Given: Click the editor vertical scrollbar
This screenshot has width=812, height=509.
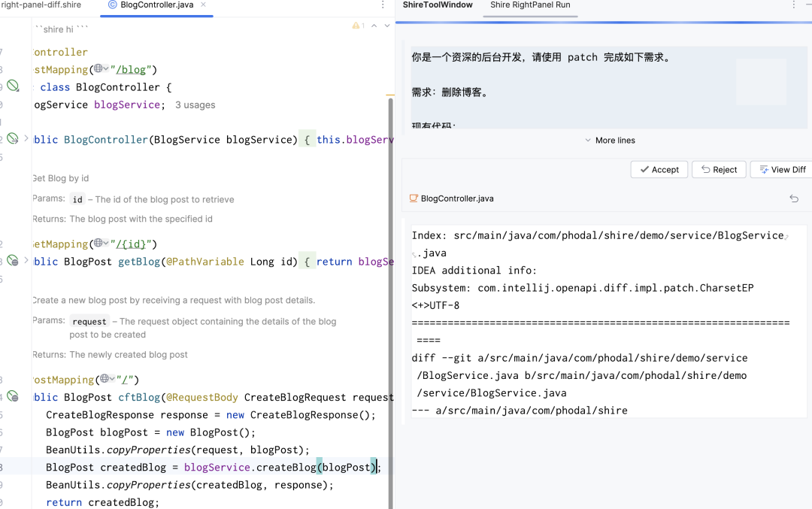Looking at the screenshot, I should pos(390,303).
